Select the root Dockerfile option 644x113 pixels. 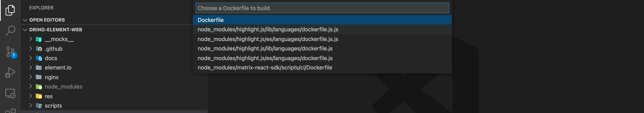(322, 20)
